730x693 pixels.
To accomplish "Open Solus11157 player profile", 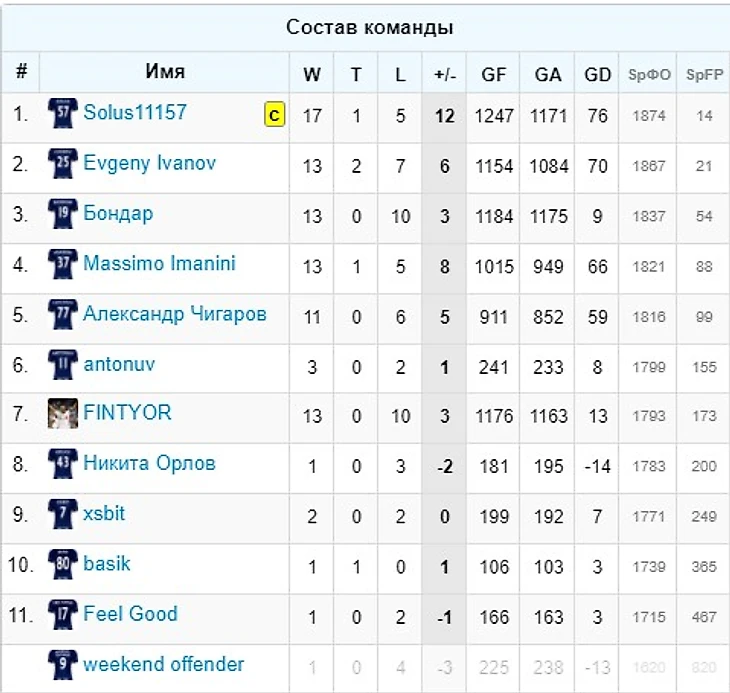I will pyautogui.click(x=135, y=112).
